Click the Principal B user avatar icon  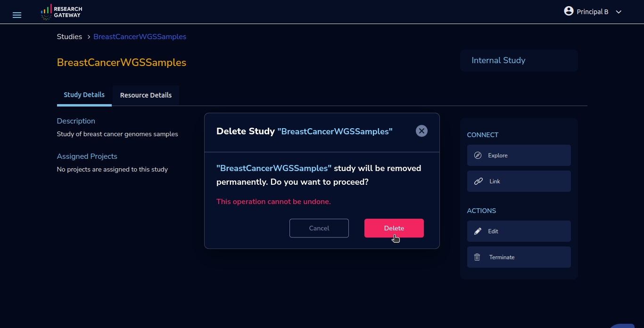point(569,11)
